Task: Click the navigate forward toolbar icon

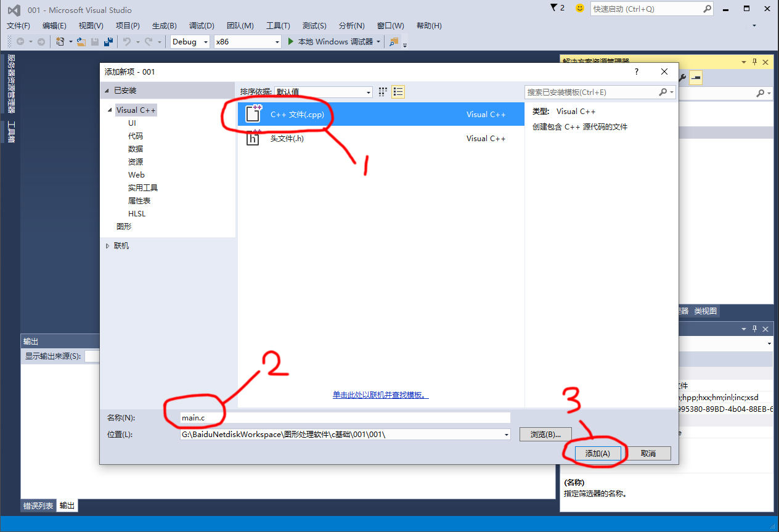Action: click(41, 41)
